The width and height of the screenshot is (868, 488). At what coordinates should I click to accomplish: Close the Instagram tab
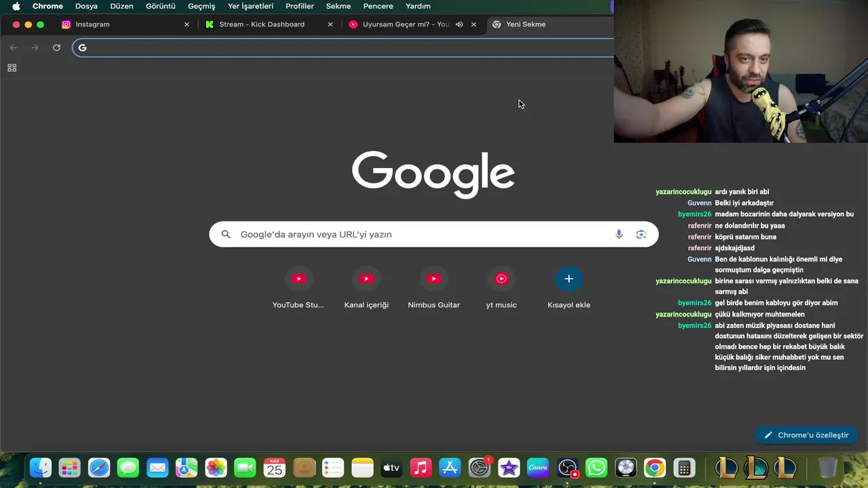(x=186, y=24)
